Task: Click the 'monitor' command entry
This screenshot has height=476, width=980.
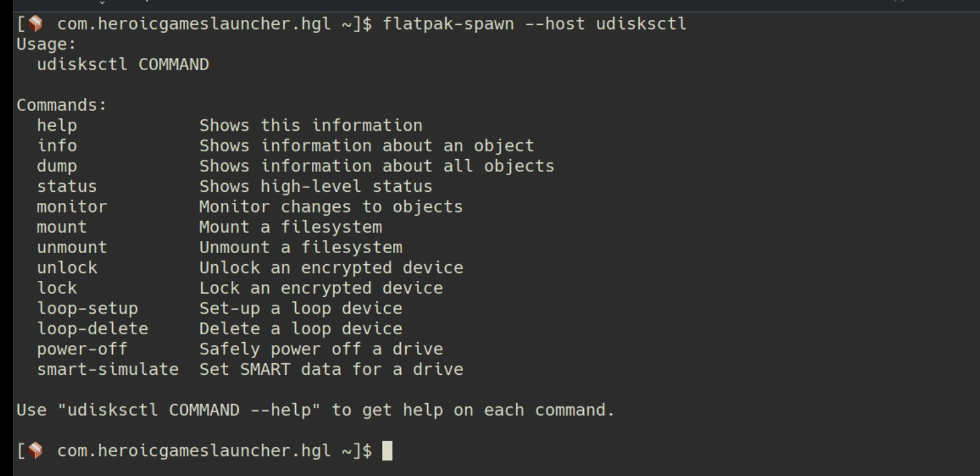Action: (72, 207)
